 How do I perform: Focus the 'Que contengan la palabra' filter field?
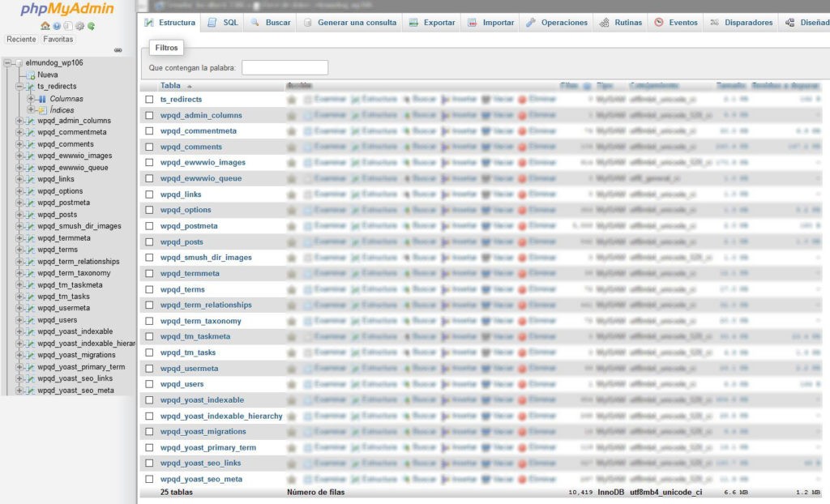click(x=285, y=68)
